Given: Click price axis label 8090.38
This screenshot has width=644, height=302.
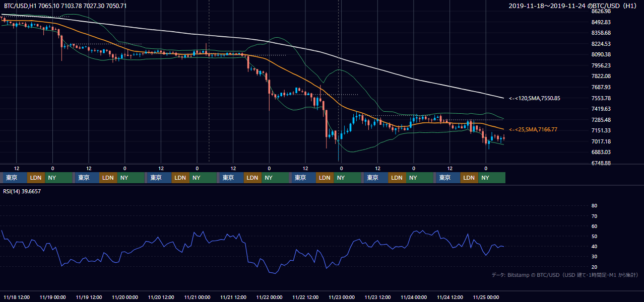Looking at the screenshot, I should tap(601, 54).
